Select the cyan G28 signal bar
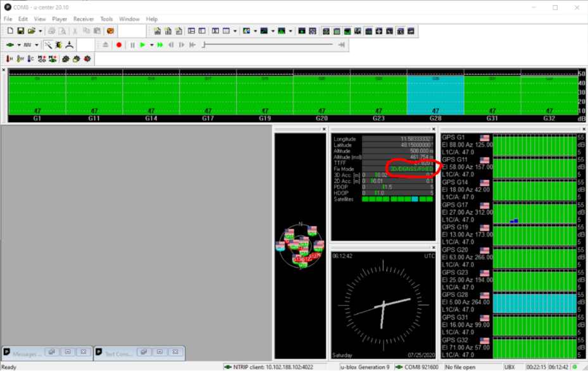 tap(435, 96)
